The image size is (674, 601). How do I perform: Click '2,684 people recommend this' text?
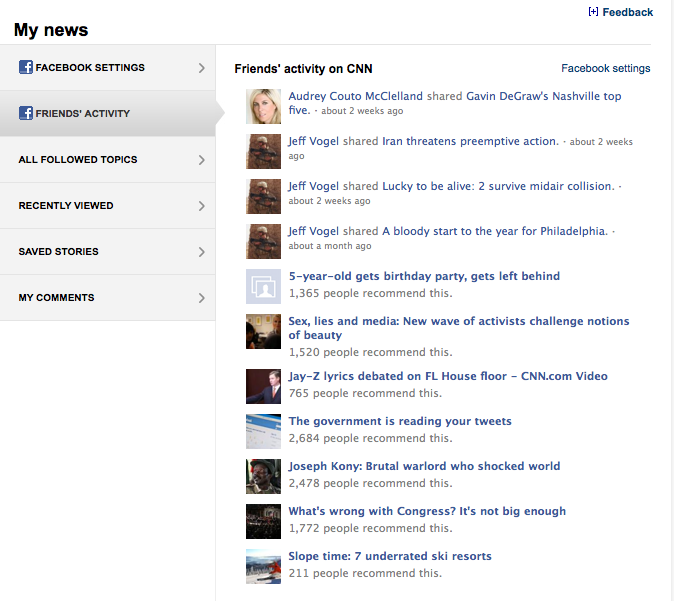pyautogui.click(x=371, y=438)
